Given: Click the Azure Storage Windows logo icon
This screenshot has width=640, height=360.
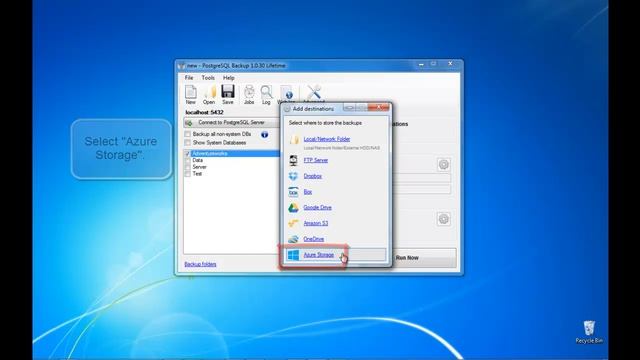Looking at the screenshot, I should pyautogui.click(x=293, y=255).
